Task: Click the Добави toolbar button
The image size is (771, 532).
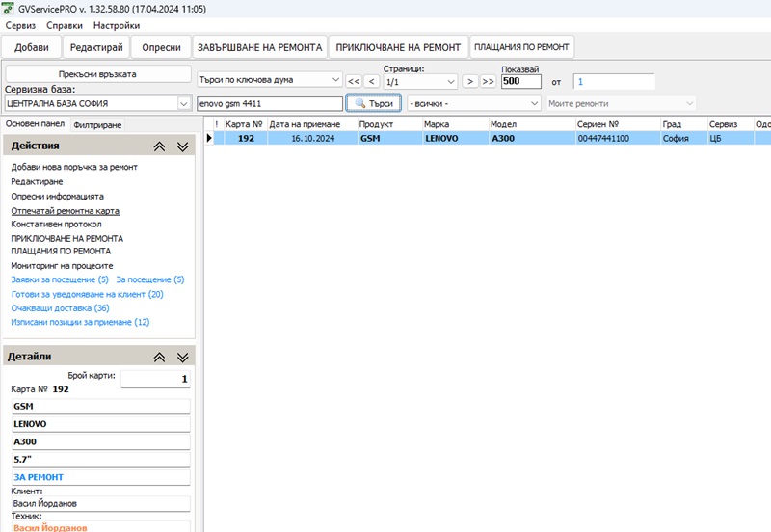Action: (x=32, y=47)
